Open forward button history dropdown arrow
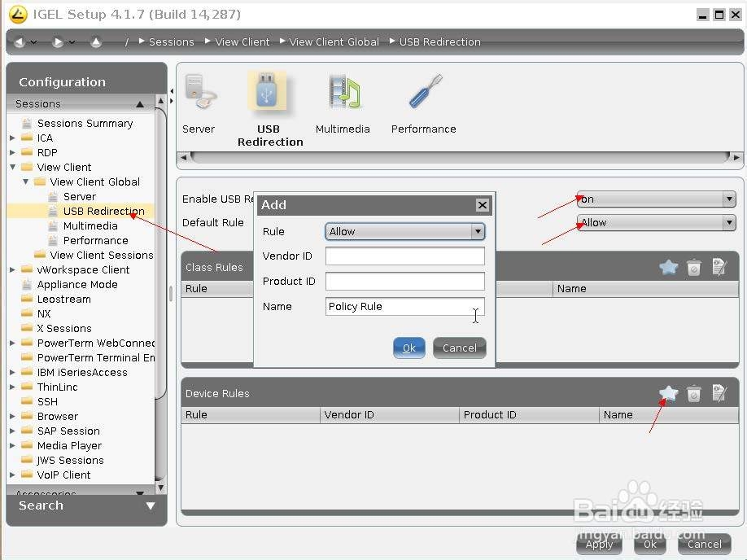Viewport: 747px width, 560px height. [x=72, y=42]
